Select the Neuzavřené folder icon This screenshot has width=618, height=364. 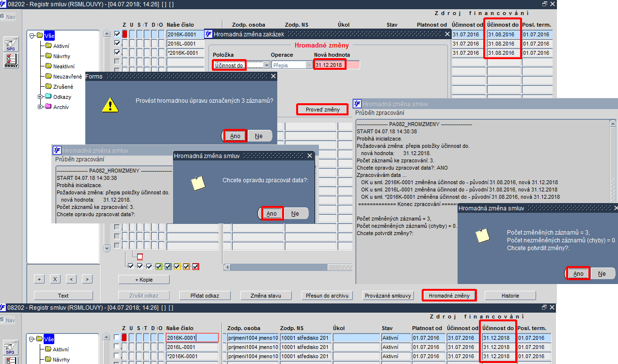[x=49, y=76]
